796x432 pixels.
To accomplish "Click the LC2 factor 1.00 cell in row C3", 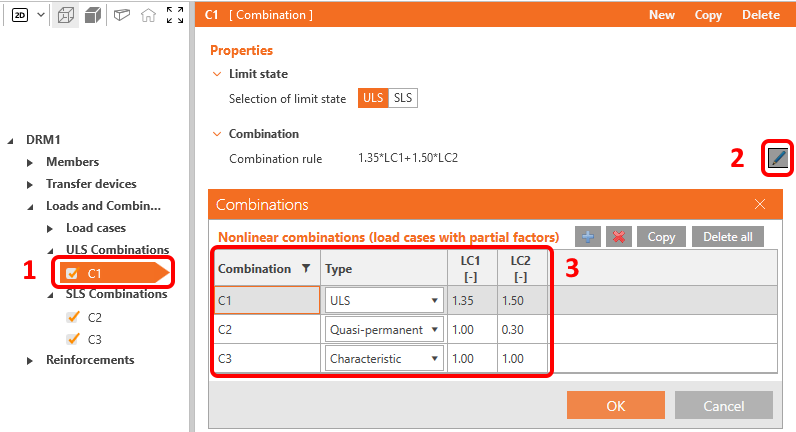I will (x=523, y=358).
